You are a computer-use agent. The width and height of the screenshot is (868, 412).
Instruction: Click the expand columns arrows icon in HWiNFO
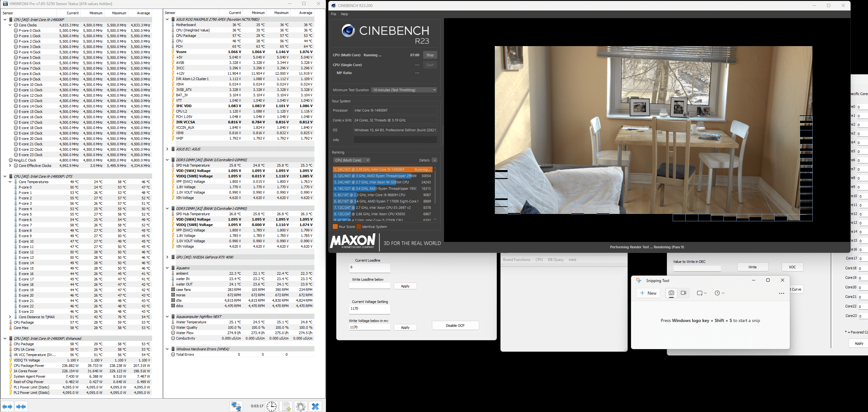pos(7,407)
